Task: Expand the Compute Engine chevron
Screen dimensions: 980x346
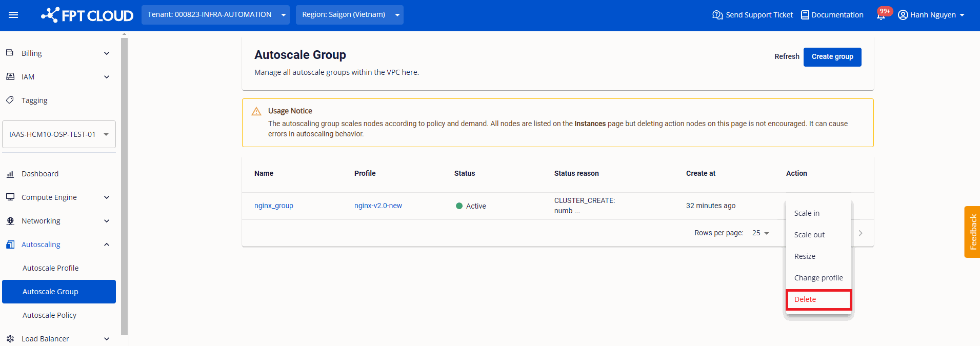Action: coord(107,197)
